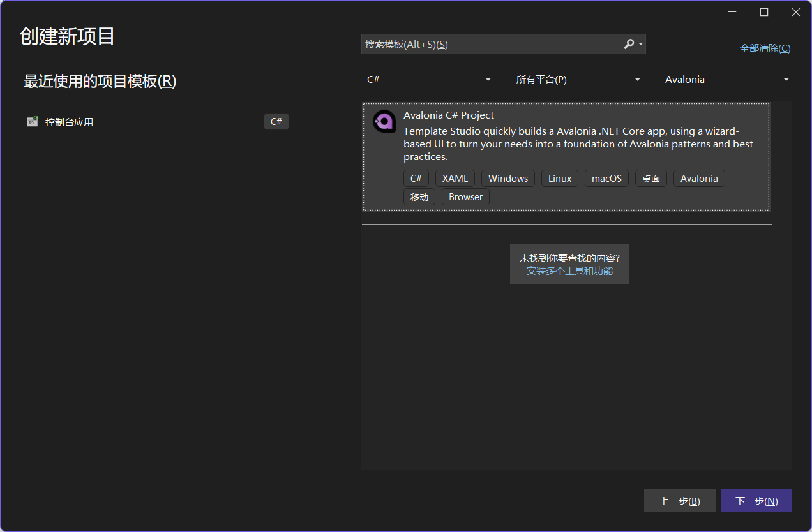812x532 pixels.
Task: Click the template description text
Action: pyautogui.click(x=578, y=144)
